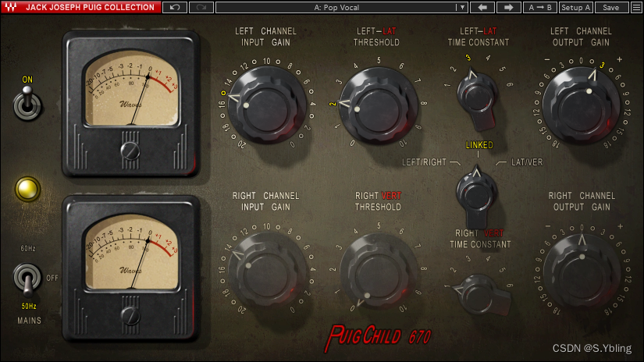
Task: Click the lower meter calibration screw
Action: (x=130, y=316)
